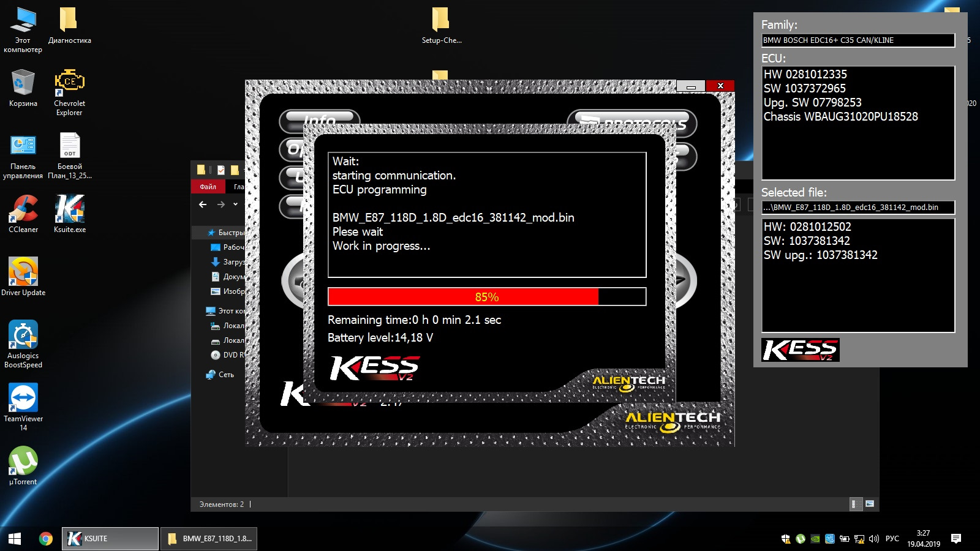Click the 85% programming progress bar
This screenshot has width=980, height=551.
click(x=487, y=296)
